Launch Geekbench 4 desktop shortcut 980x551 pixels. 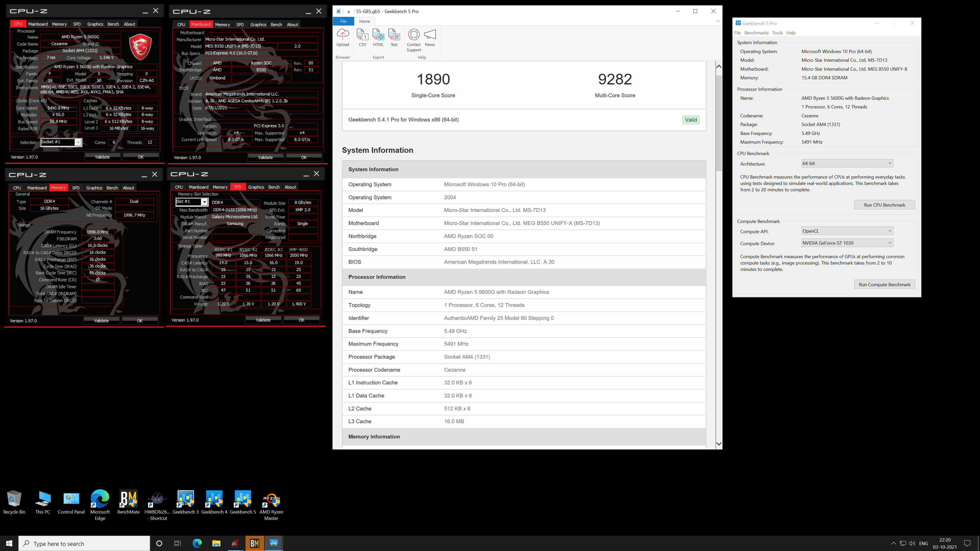tap(214, 502)
